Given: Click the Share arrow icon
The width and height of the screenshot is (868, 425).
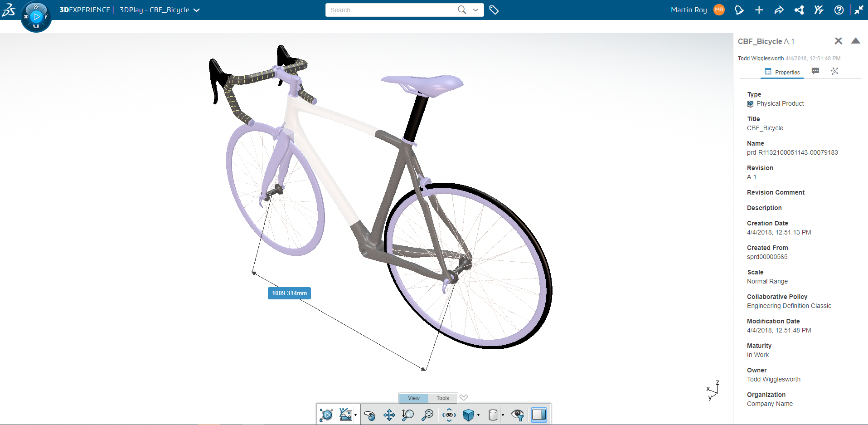Looking at the screenshot, I should 779,10.
